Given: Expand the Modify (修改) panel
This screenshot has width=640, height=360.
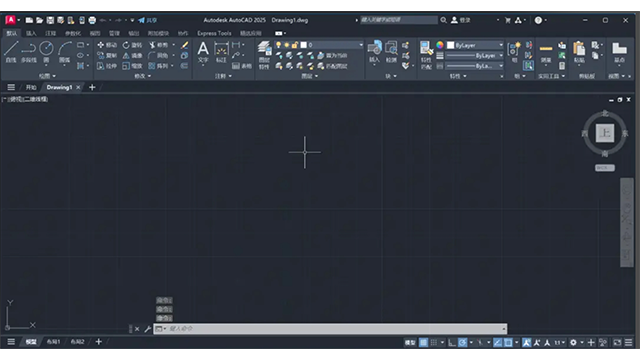Looking at the screenshot, I should click(x=143, y=76).
